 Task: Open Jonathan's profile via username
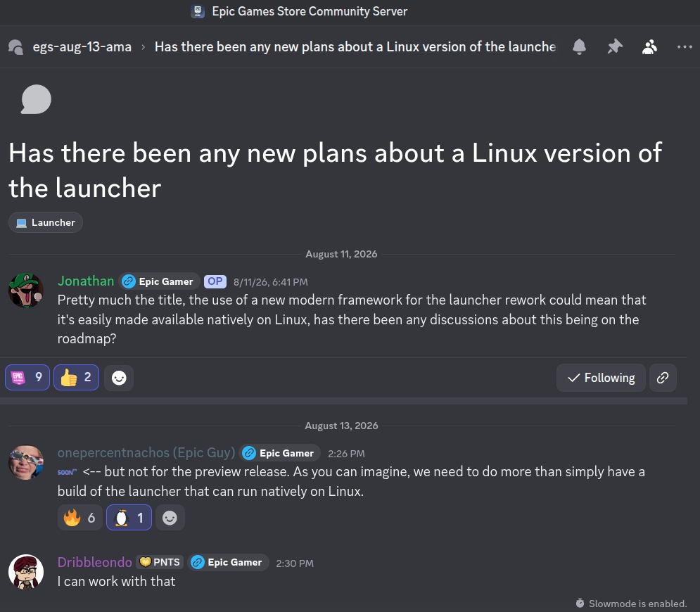coord(86,281)
